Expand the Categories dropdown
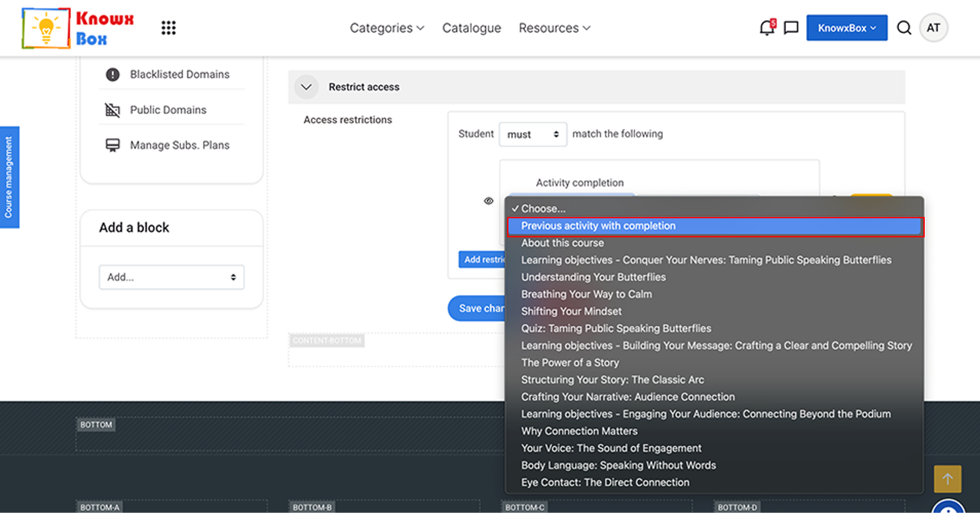This screenshot has height=513, width=980. tap(387, 28)
